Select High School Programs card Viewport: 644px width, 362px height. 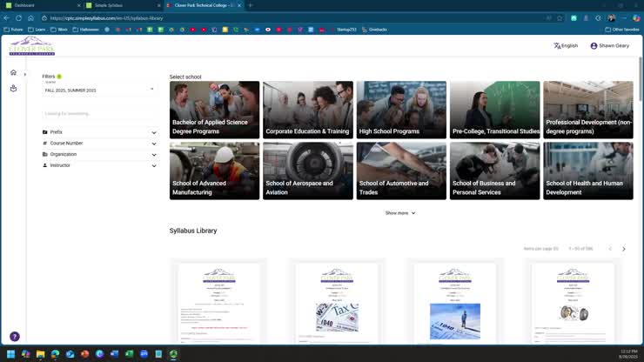click(x=401, y=110)
